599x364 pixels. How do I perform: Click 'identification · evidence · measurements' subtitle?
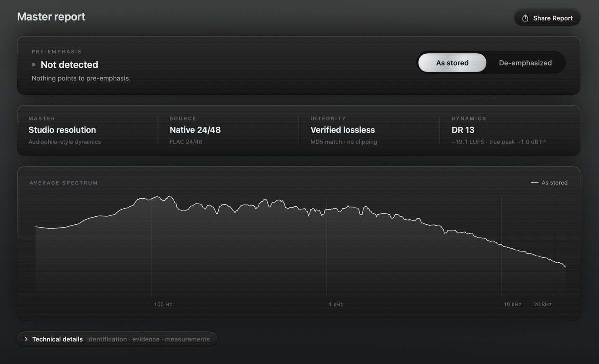tap(148, 339)
